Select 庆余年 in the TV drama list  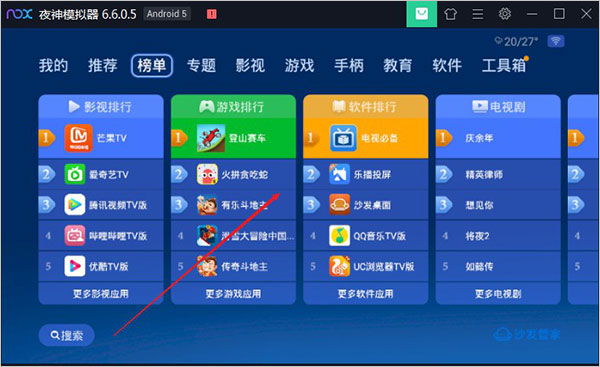[x=498, y=138]
